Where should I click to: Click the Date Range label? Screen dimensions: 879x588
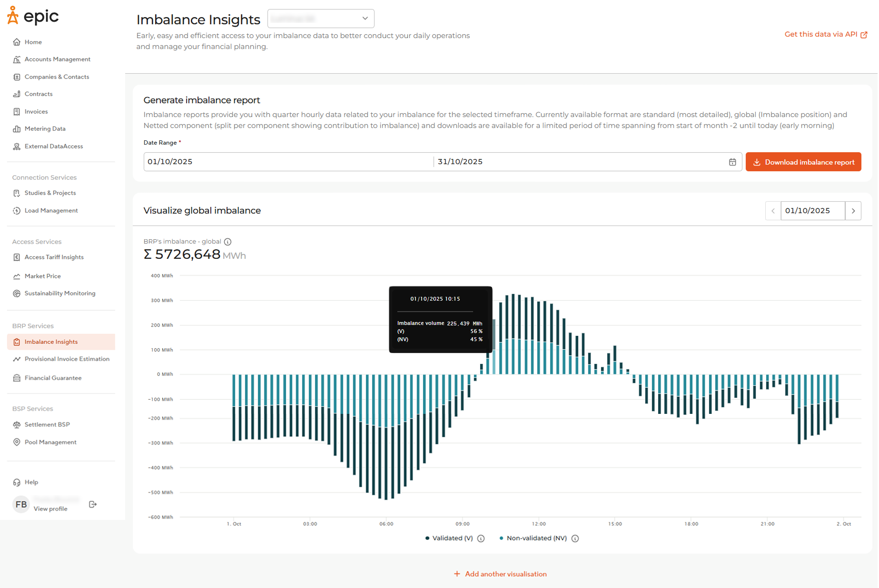tap(160, 143)
